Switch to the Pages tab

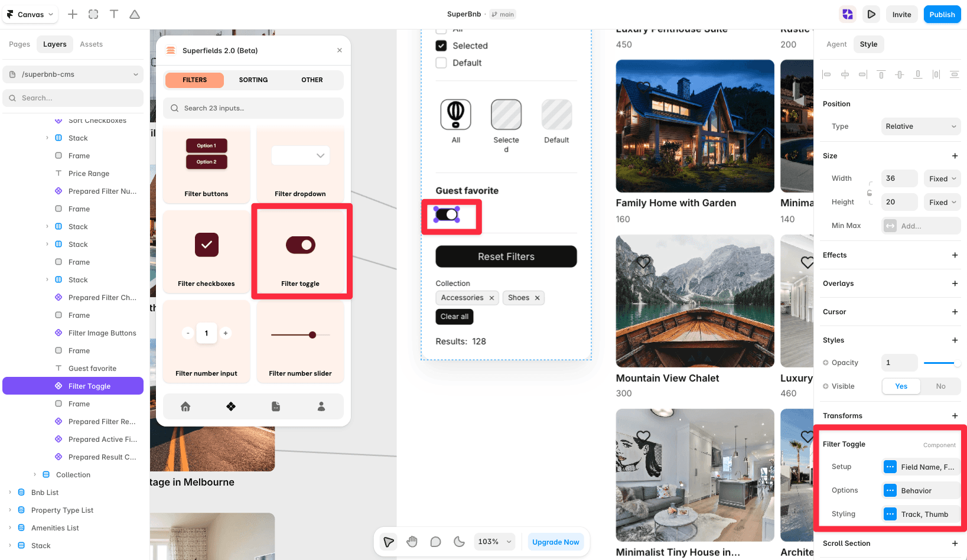tap(19, 44)
